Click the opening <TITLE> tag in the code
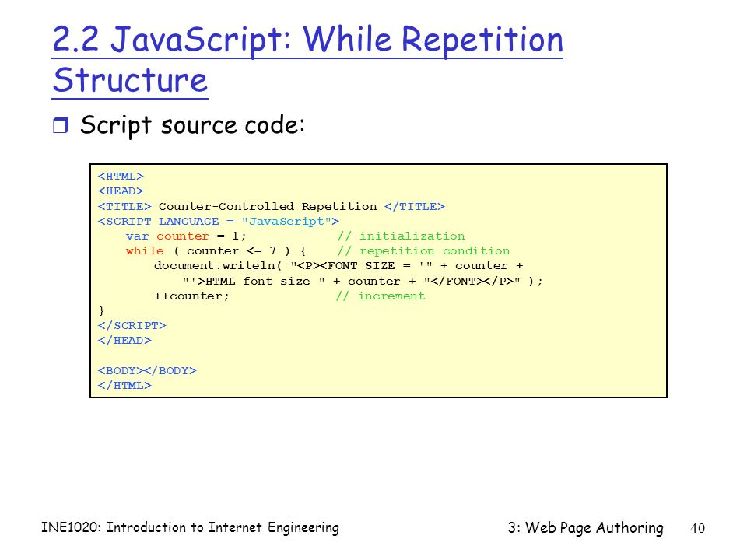The height and width of the screenshot is (560, 747). tap(124, 206)
